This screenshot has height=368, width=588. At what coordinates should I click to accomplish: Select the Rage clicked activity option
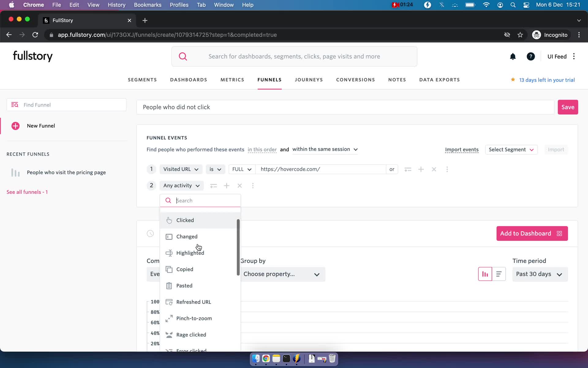(191, 335)
